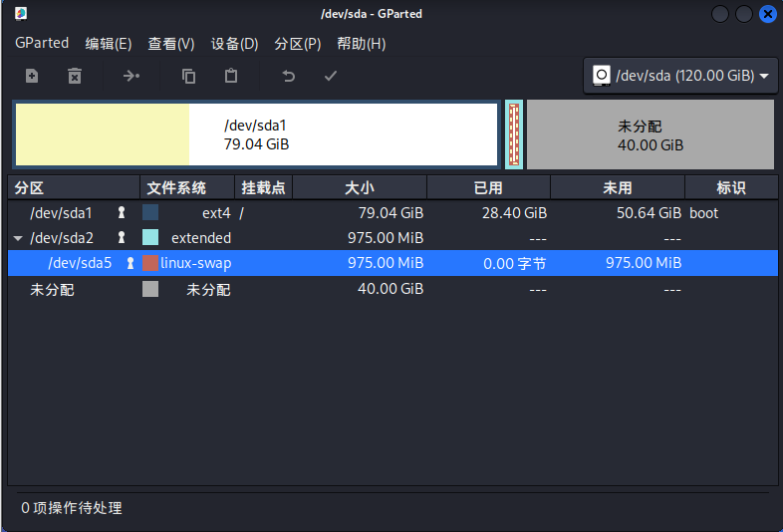This screenshot has width=783, height=532.
Task: Click the GParted app icon in title bar
Action: pyautogui.click(x=21, y=14)
